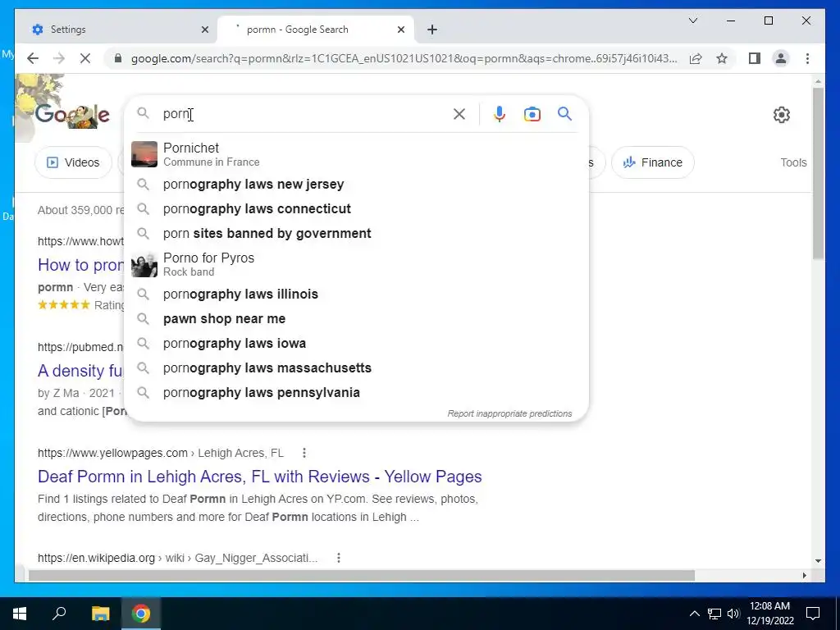Open the Windows notification center
Screen dimensions: 840x630
[813, 614]
